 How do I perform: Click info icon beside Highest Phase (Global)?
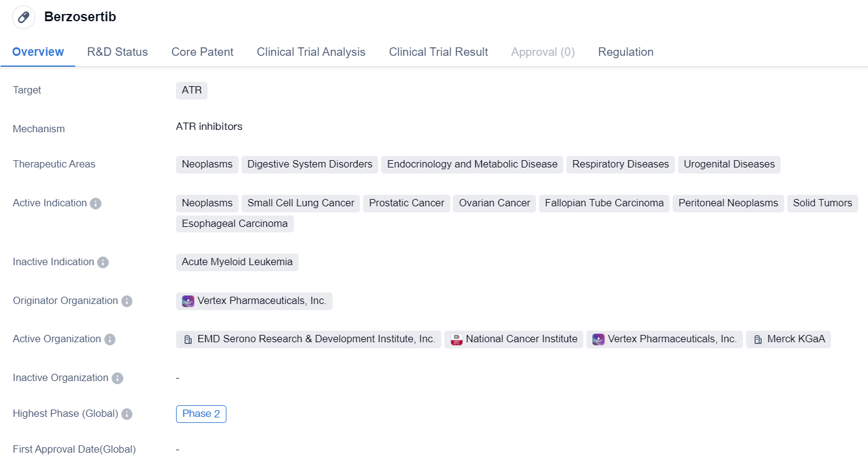coord(127,414)
